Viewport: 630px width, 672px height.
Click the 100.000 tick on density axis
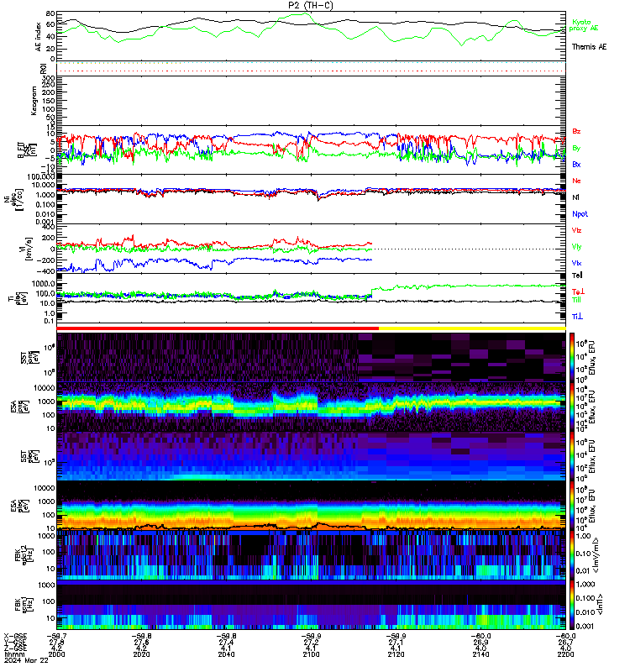point(40,176)
